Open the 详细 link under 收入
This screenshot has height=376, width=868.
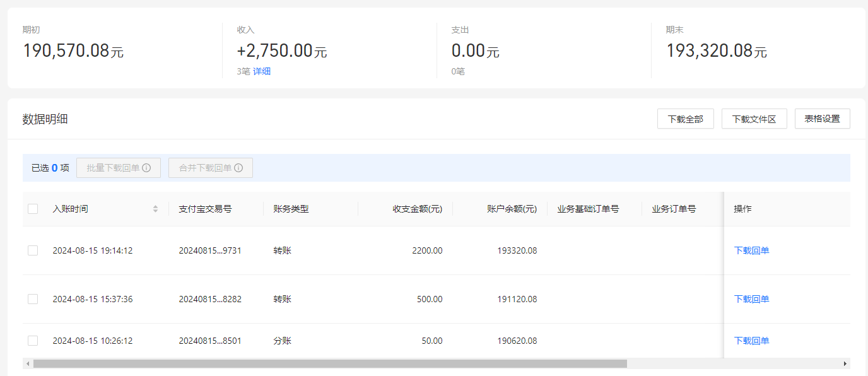coord(262,71)
